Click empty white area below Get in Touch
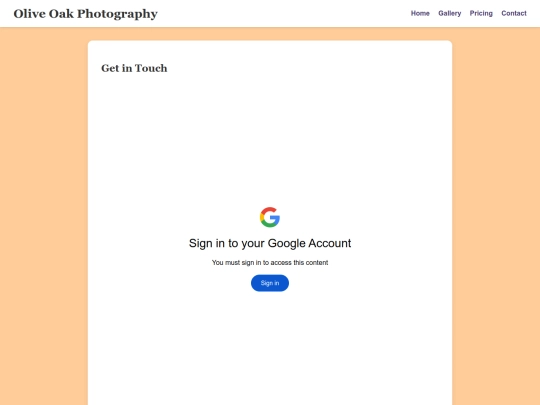This screenshot has width=540, height=405. (x=270, y=138)
